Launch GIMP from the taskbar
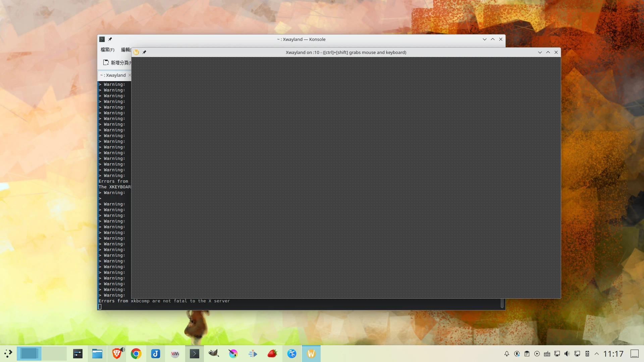This screenshot has width=644, height=362. tap(214, 354)
